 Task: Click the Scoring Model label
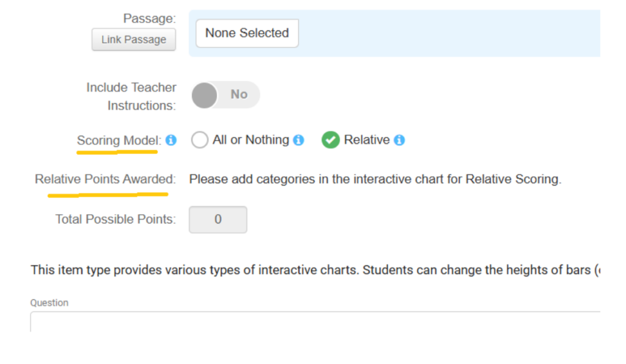click(x=119, y=140)
